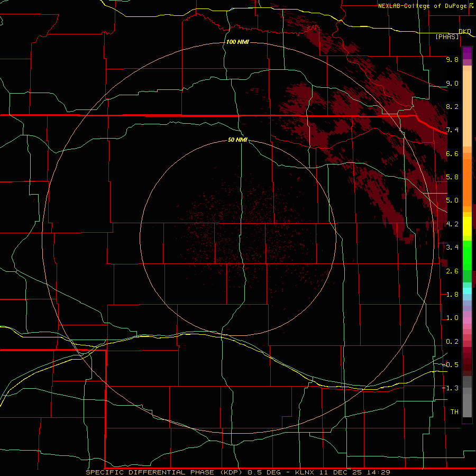
Task: Click the 6.6 scale value
Action: click(x=452, y=153)
